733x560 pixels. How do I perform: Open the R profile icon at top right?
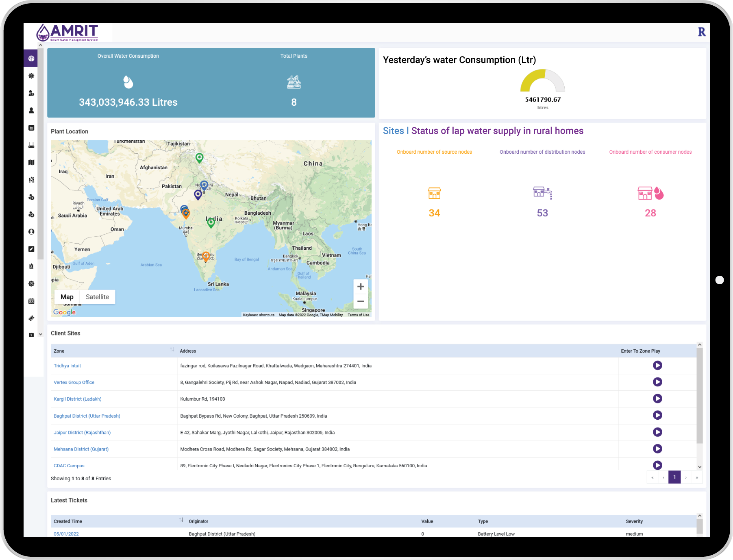point(701,31)
